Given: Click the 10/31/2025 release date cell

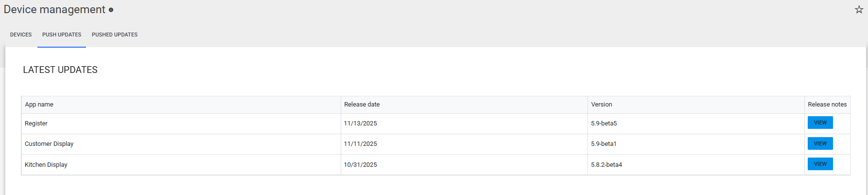Looking at the screenshot, I should click(360, 165).
